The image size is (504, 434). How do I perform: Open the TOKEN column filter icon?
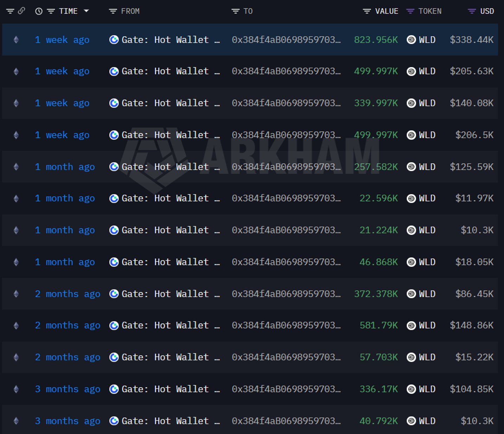(x=410, y=11)
